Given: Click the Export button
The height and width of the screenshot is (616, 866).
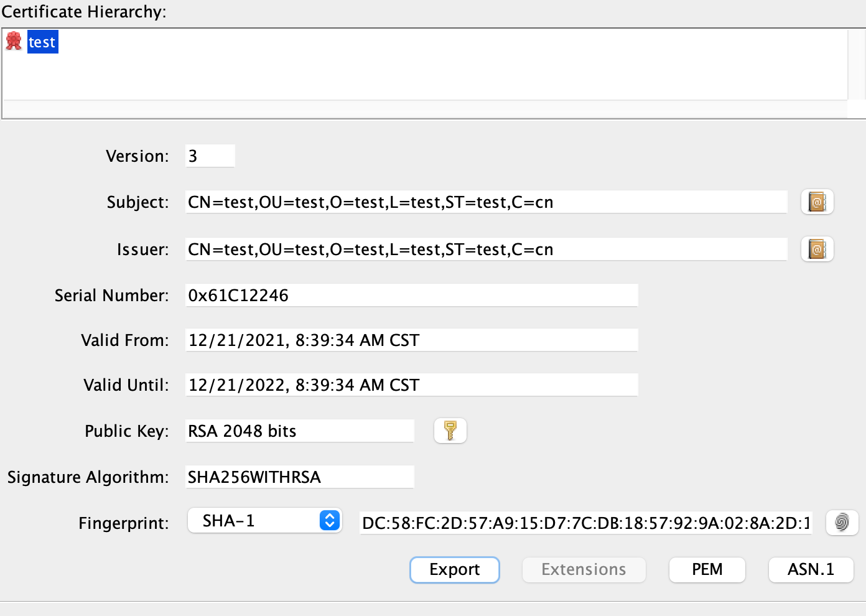Looking at the screenshot, I should click(454, 569).
